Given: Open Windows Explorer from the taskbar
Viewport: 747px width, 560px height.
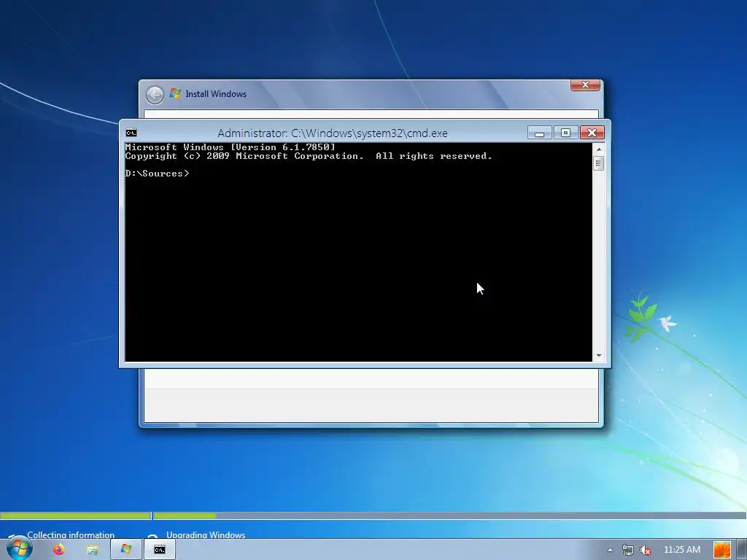Looking at the screenshot, I should 93,550.
